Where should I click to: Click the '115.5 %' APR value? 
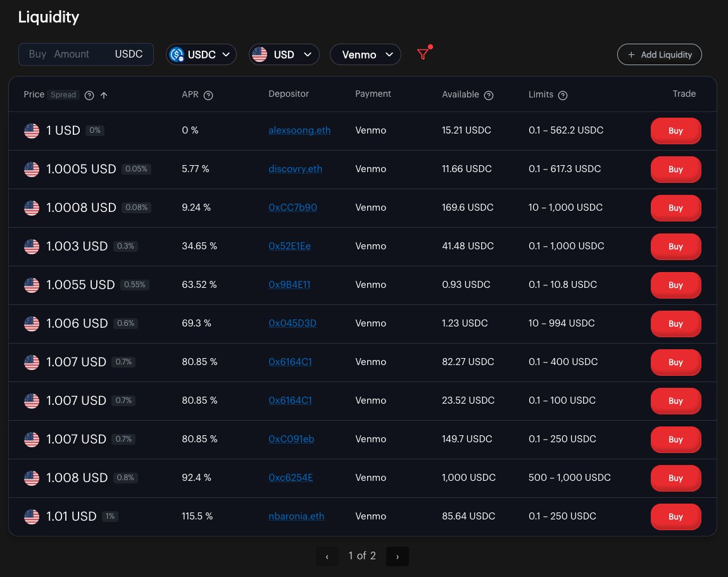[x=197, y=516]
